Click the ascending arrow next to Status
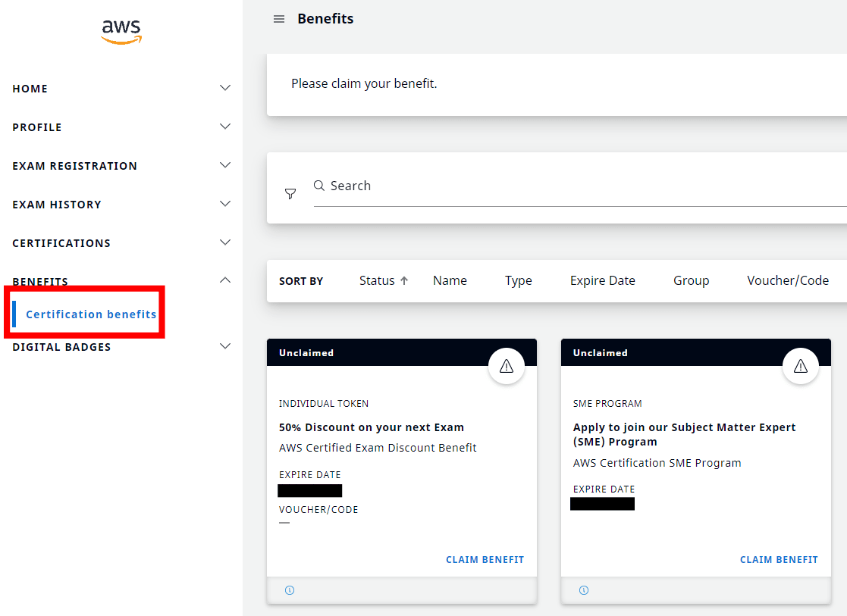The width and height of the screenshot is (847, 616). [x=404, y=281]
